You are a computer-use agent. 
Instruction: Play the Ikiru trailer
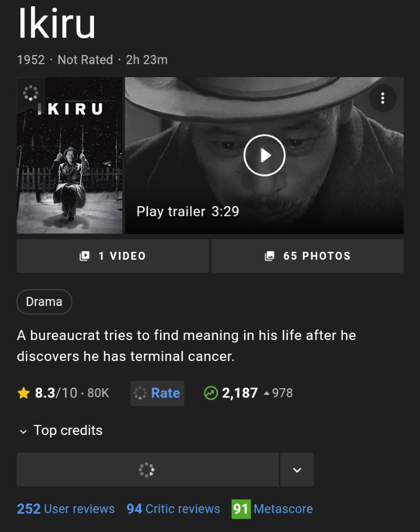click(x=264, y=155)
